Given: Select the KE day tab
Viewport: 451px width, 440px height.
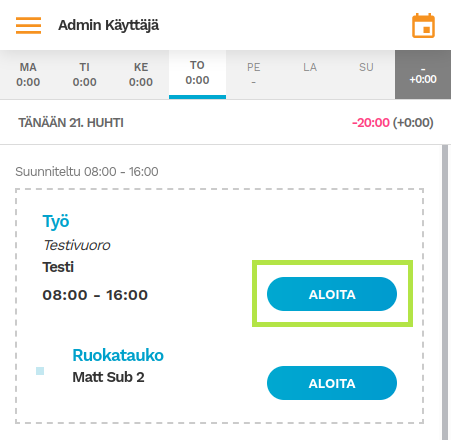Looking at the screenshot, I should point(141,75).
